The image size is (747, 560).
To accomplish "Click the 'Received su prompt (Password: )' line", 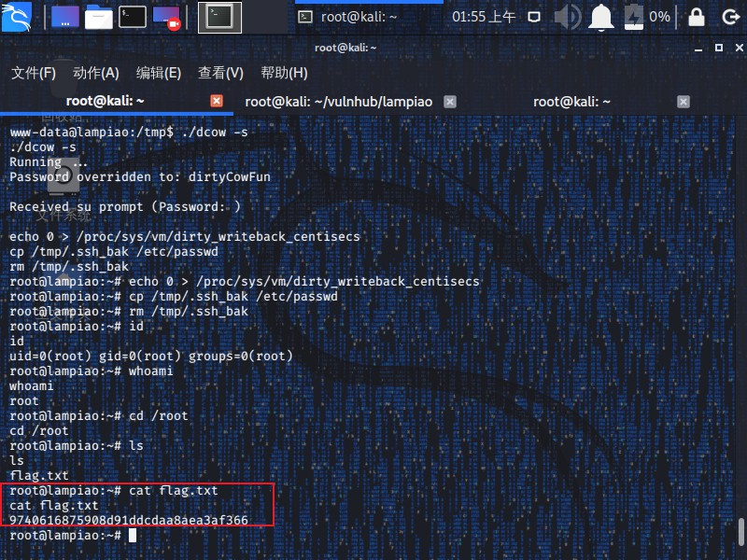I will point(125,206).
